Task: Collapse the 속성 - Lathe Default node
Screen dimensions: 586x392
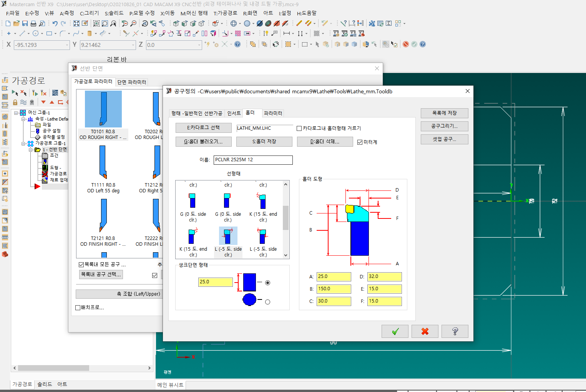Action: tap(23, 119)
